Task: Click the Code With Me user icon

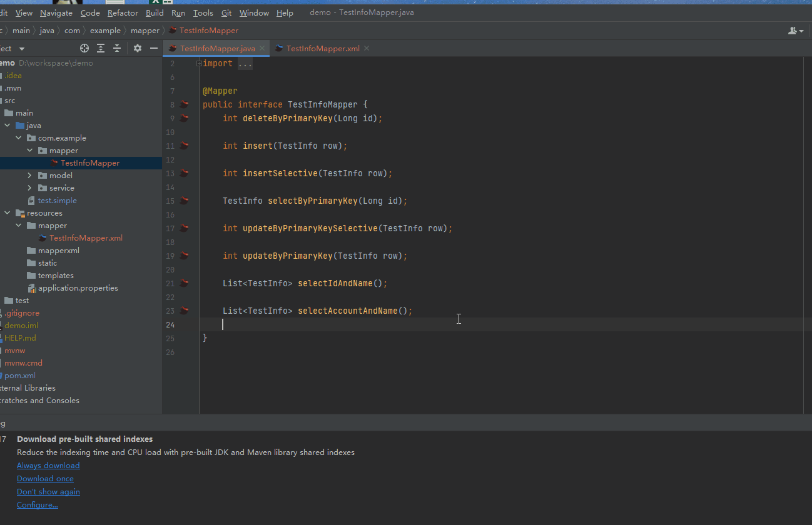Action: 791,30
